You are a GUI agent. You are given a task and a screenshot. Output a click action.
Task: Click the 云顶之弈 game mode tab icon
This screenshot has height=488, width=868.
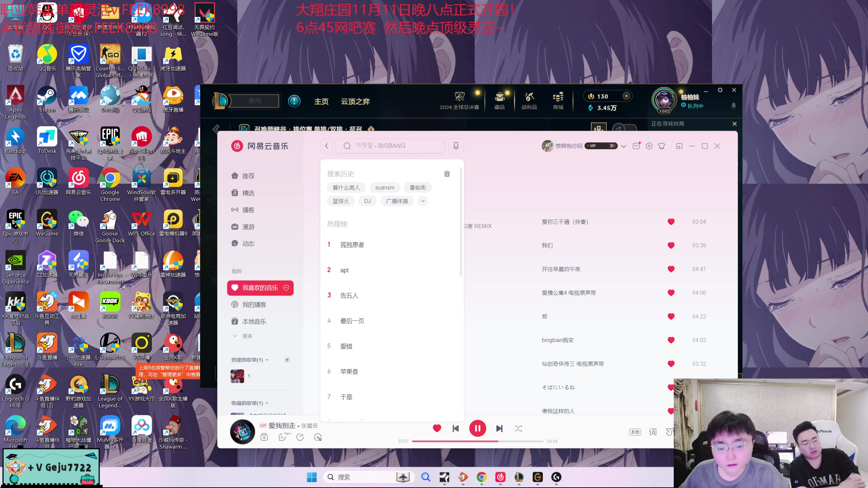pos(356,101)
